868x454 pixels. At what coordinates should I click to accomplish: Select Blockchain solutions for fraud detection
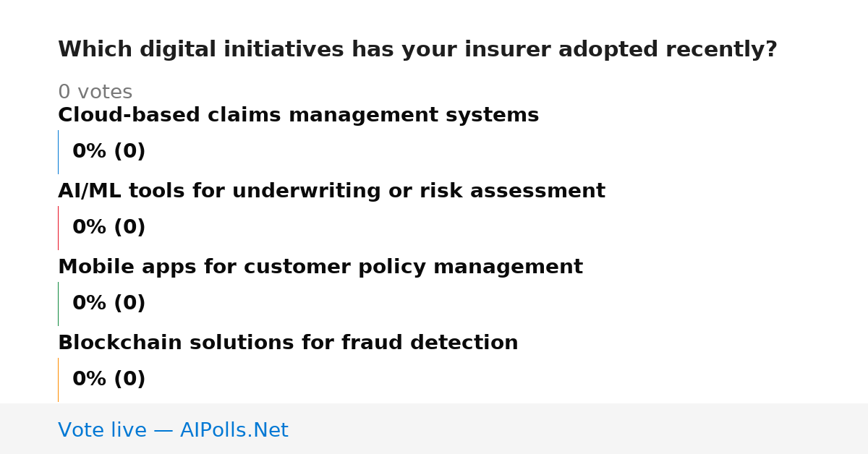pos(288,343)
